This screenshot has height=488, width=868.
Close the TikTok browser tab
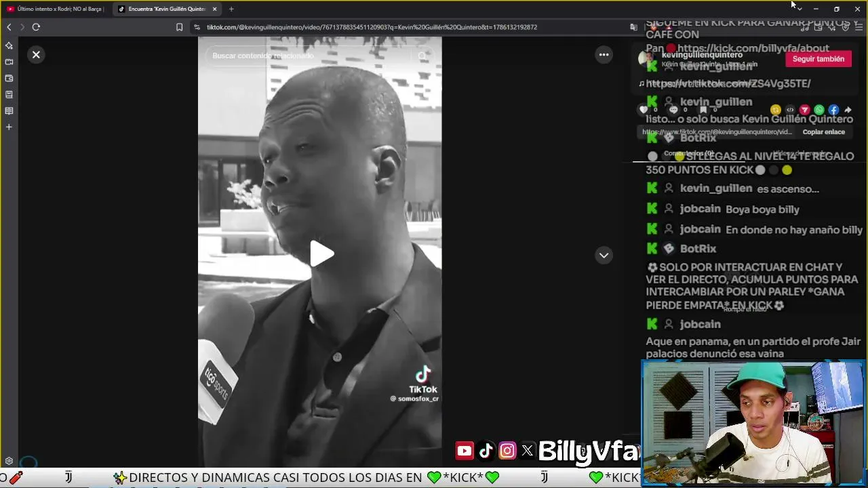215,9
